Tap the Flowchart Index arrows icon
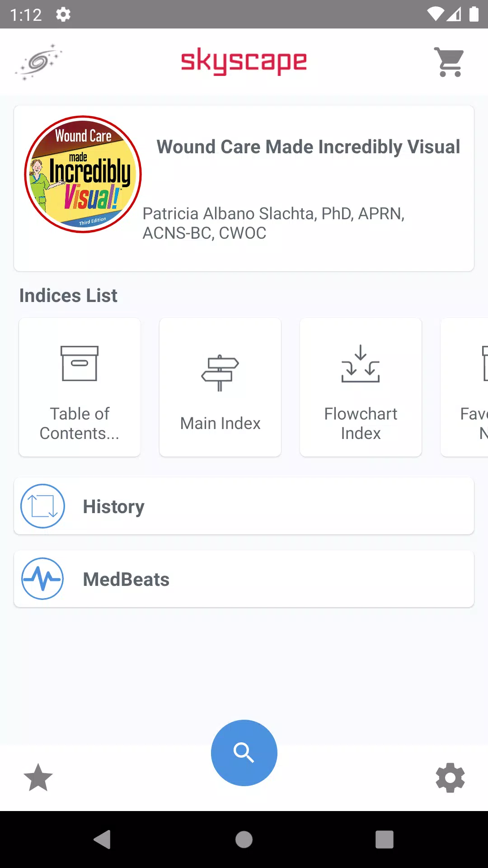488x868 pixels. pos(361,363)
